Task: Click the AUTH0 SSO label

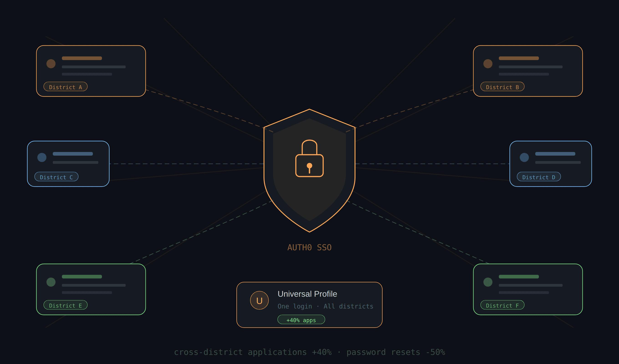Action: pos(309,247)
